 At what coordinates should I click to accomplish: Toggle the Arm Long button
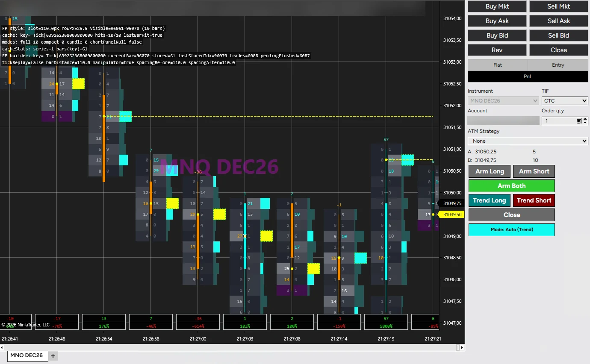[490, 171]
